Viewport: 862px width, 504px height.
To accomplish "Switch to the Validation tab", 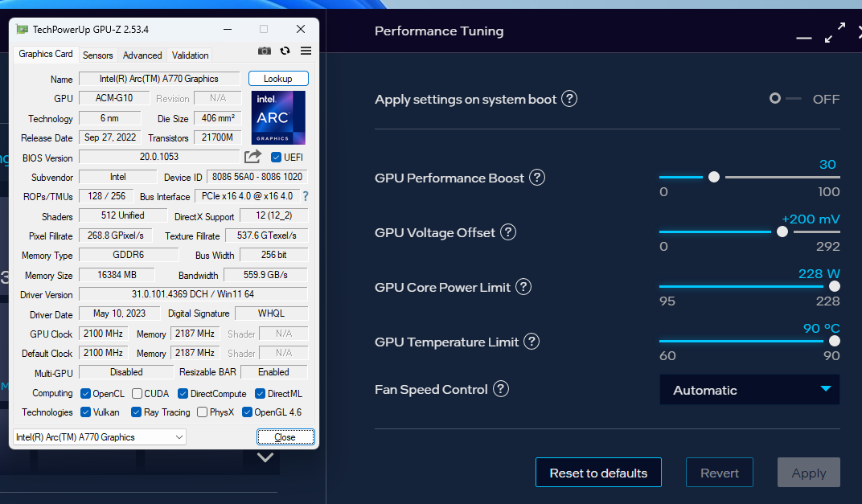I will point(191,55).
